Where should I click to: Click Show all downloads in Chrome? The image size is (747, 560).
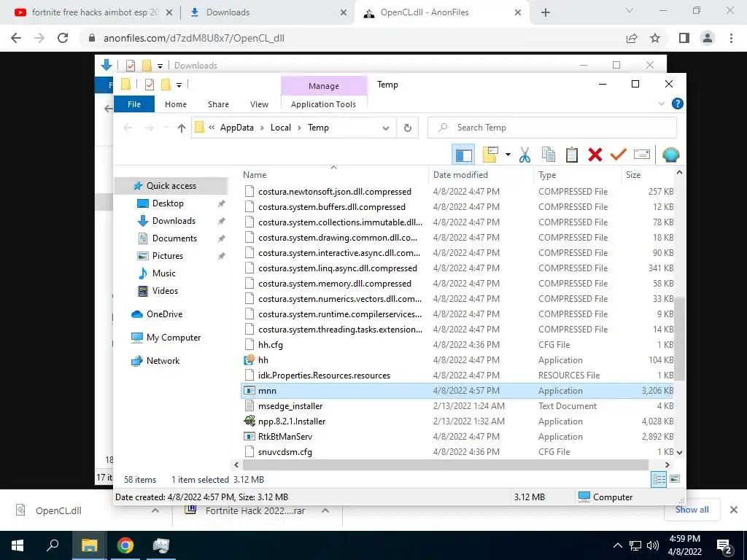[x=692, y=510]
